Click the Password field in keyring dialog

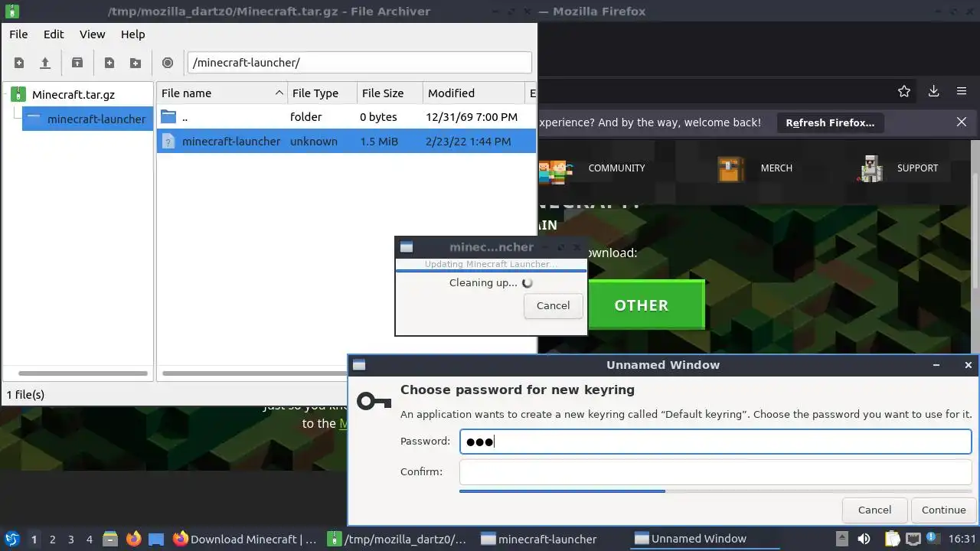click(x=715, y=442)
